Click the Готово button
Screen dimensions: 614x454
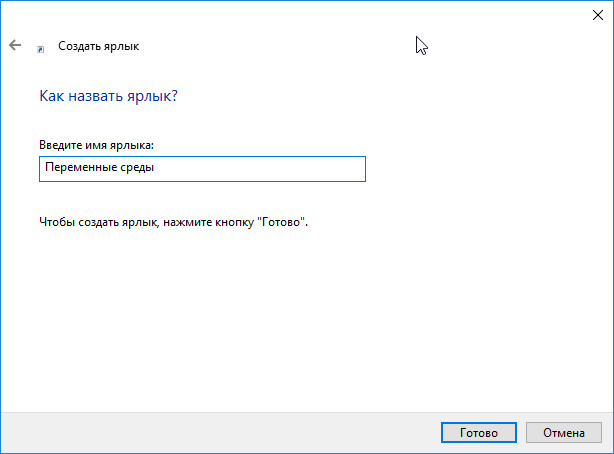click(479, 432)
